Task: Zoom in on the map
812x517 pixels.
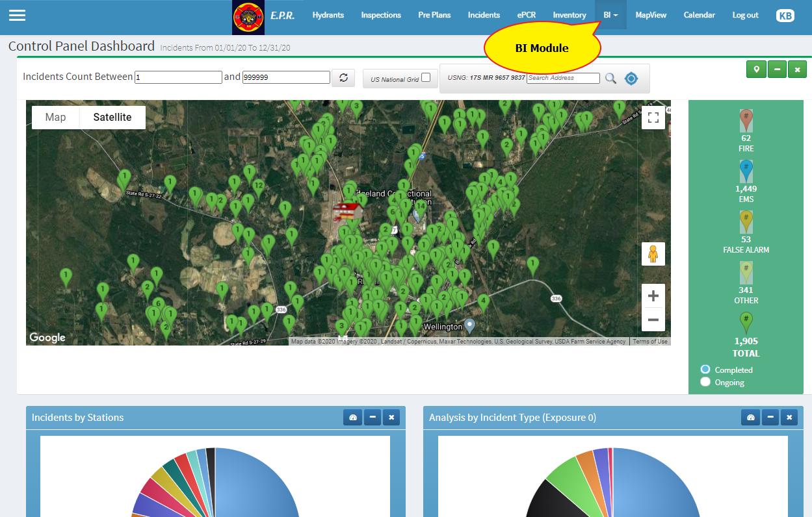Action: pos(653,296)
